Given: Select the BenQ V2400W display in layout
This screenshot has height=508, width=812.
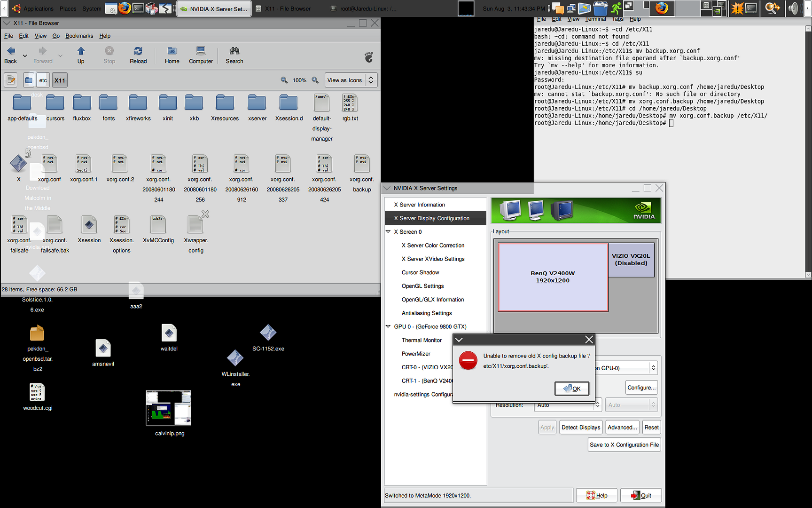Looking at the screenshot, I should (x=553, y=277).
